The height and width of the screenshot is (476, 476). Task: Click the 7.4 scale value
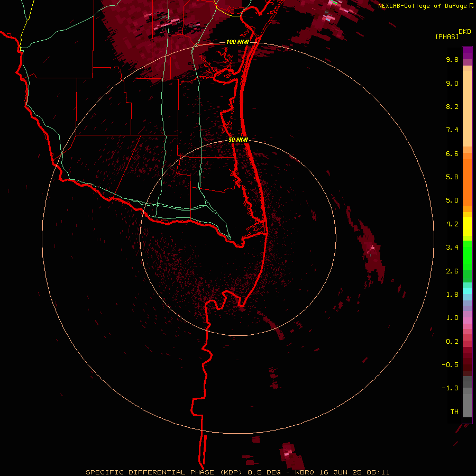452,130
